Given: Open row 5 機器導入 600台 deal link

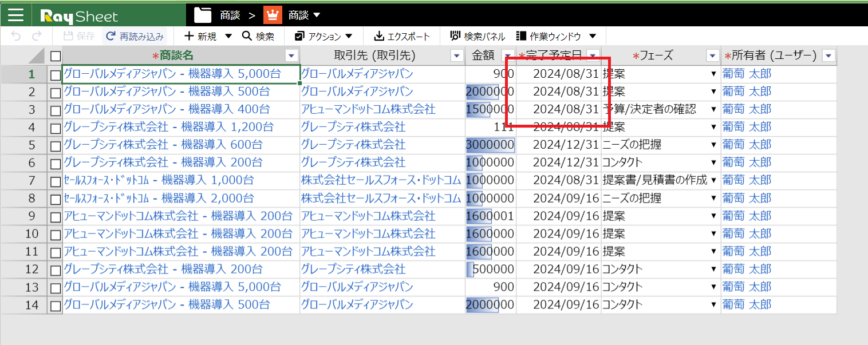Looking at the screenshot, I should tap(163, 145).
